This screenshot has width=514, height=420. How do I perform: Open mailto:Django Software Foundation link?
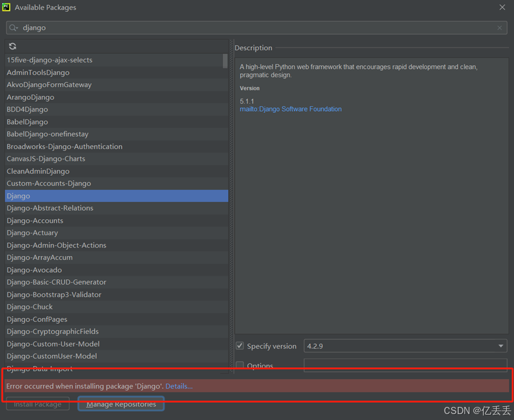tap(291, 109)
